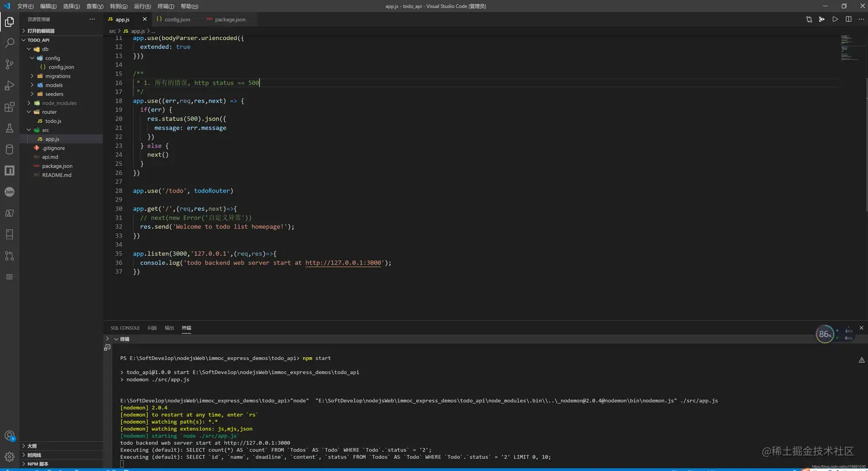The image size is (868, 471).
Task: Open the Search view in the activity bar
Action: click(x=9, y=43)
